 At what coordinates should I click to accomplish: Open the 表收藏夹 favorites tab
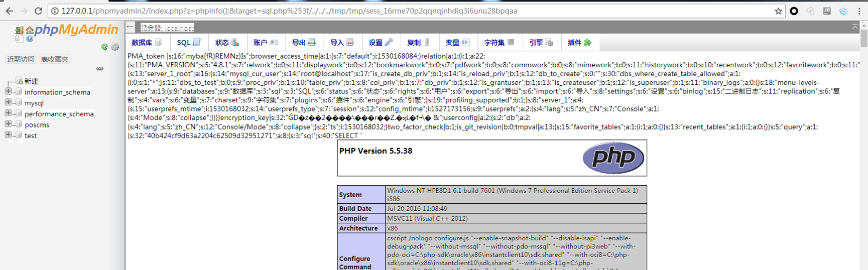click(54, 59)
